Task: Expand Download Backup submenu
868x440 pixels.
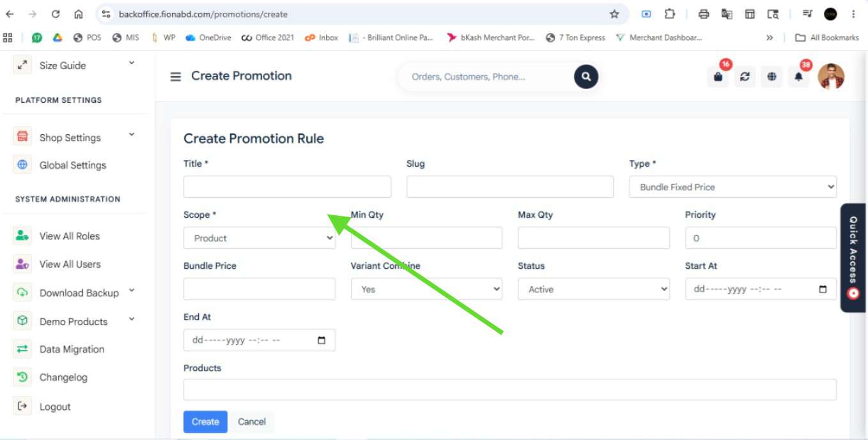Action: coord(132,291)
